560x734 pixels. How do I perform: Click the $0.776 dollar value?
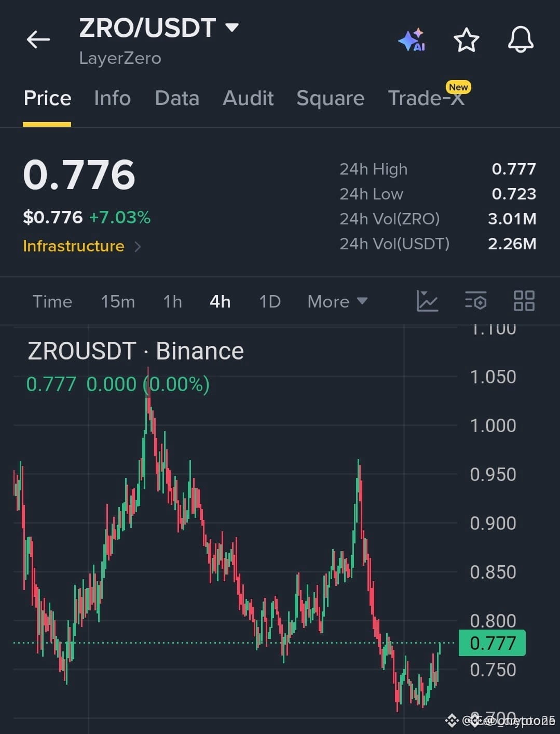53,217
